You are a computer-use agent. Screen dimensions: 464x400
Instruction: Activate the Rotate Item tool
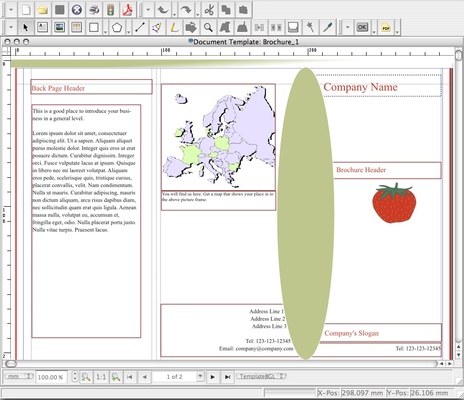(191, 27)
